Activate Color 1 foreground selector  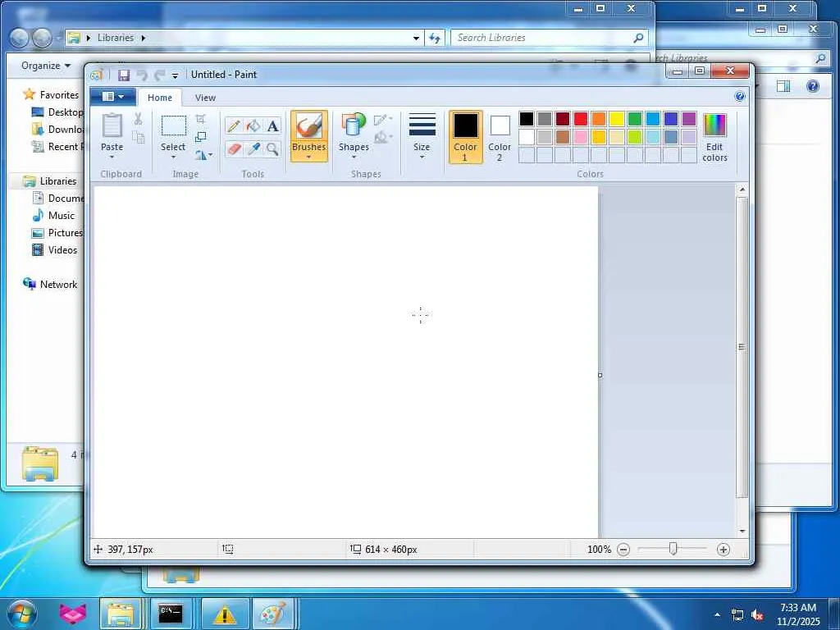click(466, 137)
